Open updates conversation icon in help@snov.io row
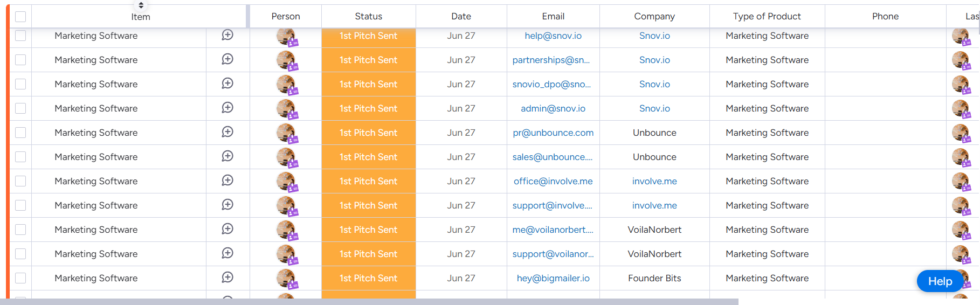Screen dimensions: 980x305 tap(227, 35)
